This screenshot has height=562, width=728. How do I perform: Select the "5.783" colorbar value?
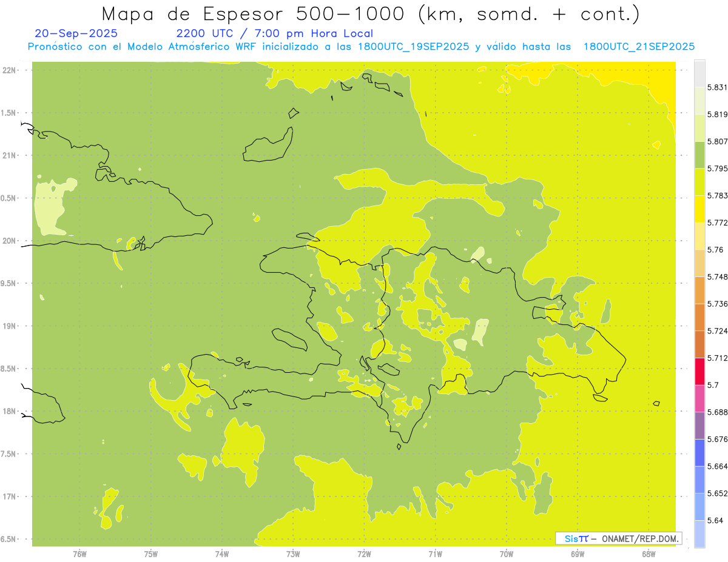717,196
